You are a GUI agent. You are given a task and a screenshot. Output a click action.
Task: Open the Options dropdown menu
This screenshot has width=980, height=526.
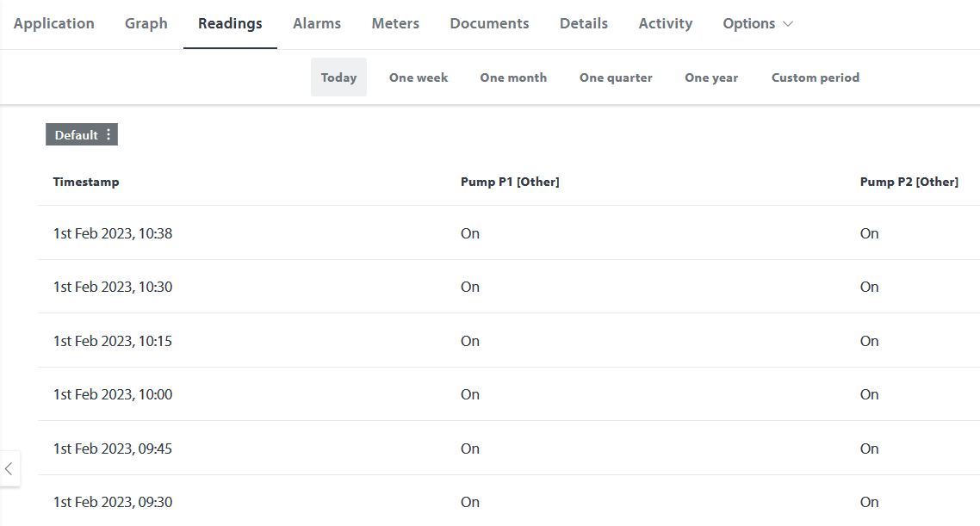tap(757, 24)
